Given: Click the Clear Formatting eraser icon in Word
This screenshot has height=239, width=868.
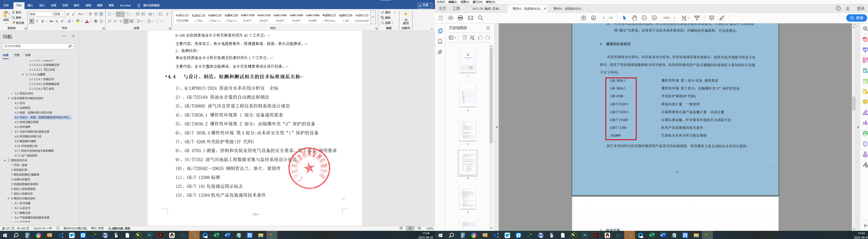Looking at the screenshot, I should click(90, 14).
